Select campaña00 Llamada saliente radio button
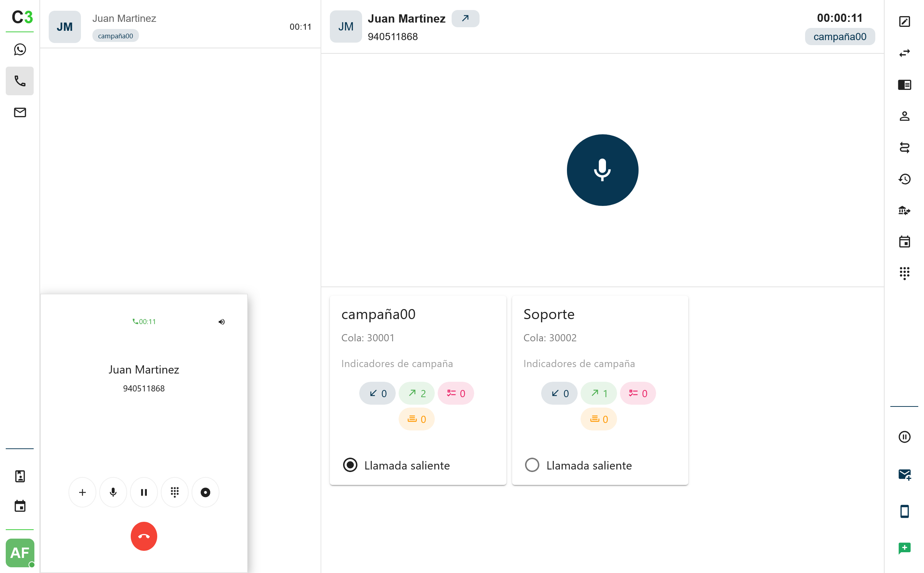Image resolution: width=924 pixels, height=573 pixels. pos(350,465)
